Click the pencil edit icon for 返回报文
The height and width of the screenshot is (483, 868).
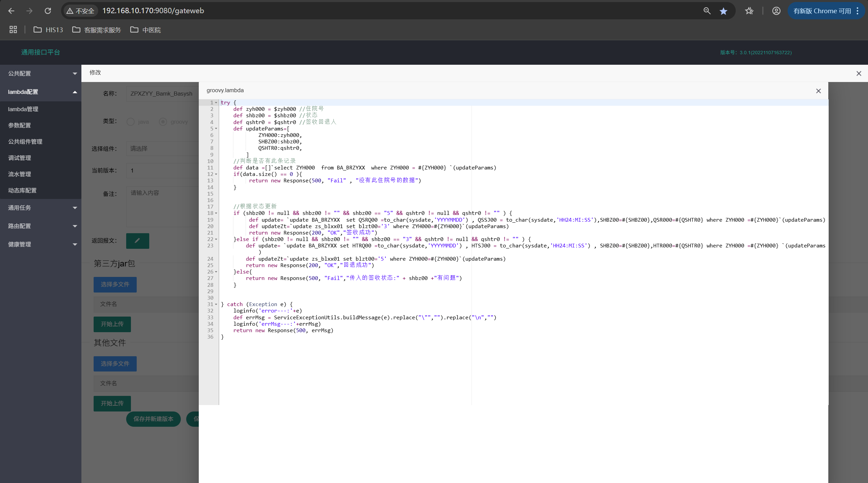coord(137,241)
